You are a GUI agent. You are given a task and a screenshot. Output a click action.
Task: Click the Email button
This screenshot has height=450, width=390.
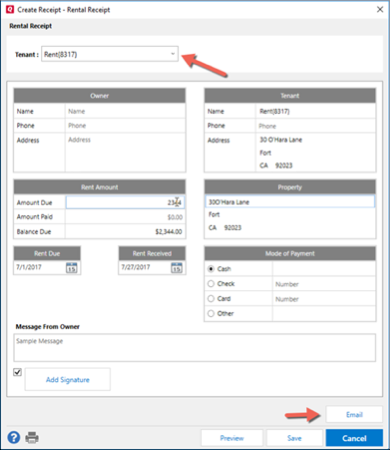[354, 415]
